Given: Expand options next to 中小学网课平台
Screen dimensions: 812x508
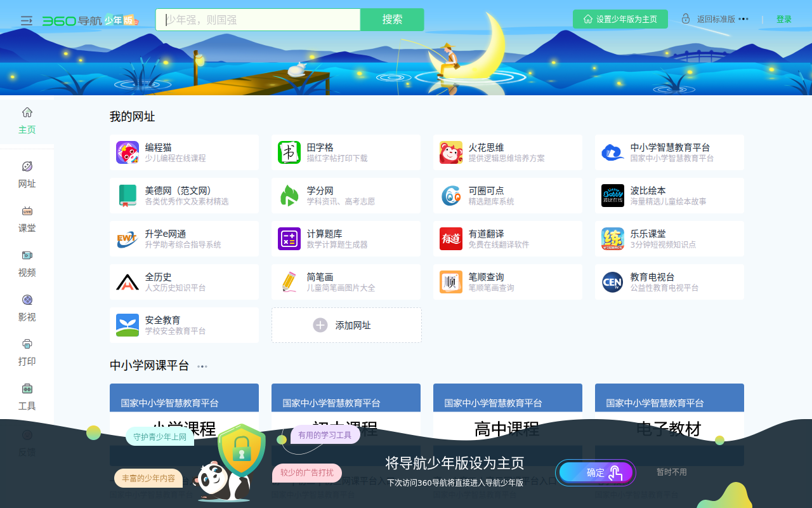Looking at the screenshot, I should pyautogui.click(x=202, y=366).
